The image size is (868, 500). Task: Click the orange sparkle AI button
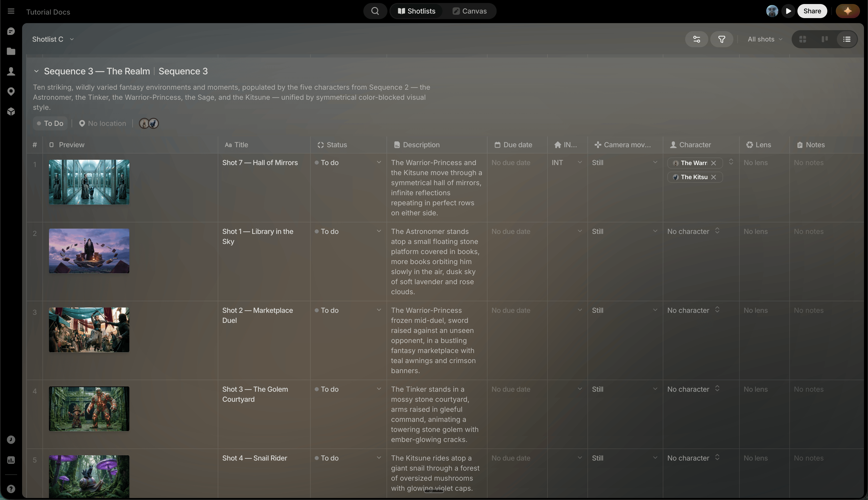(x=847, y=11)
